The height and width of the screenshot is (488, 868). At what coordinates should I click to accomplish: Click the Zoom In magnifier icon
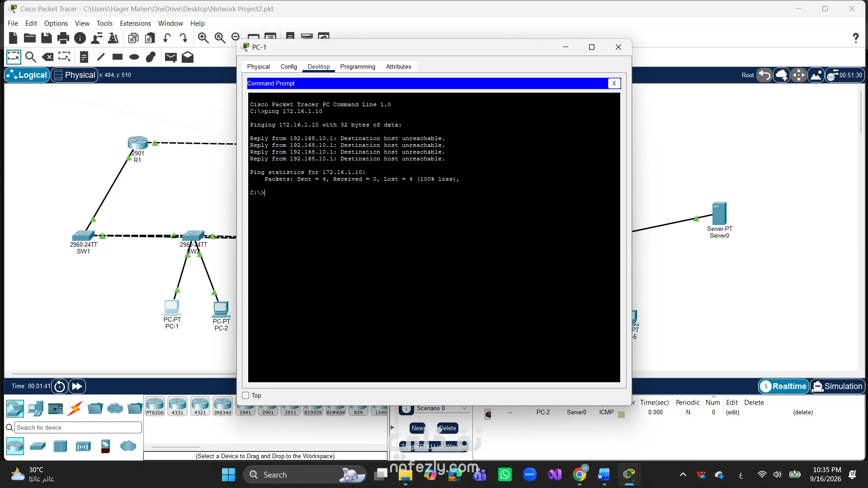(x=203, y=38)
